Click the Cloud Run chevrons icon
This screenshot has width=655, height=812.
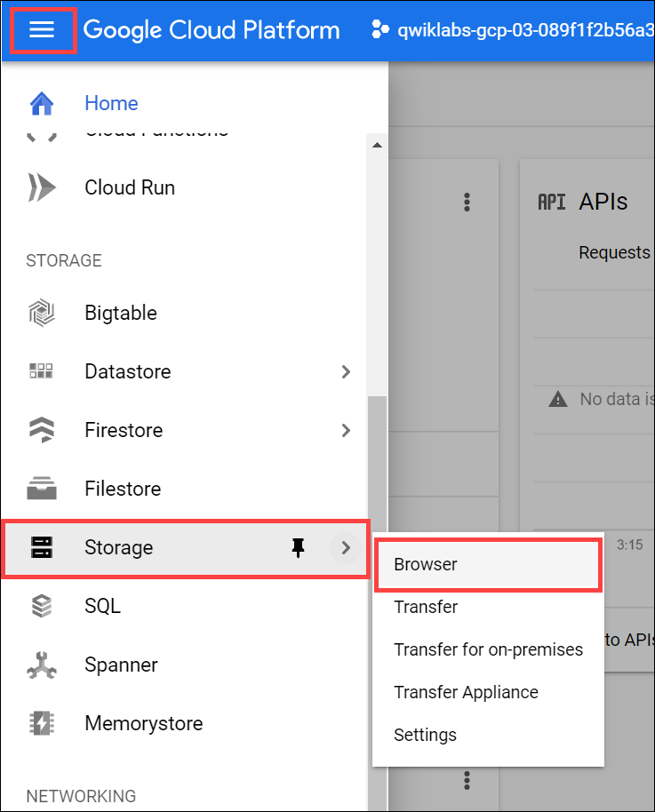point(42,187)
